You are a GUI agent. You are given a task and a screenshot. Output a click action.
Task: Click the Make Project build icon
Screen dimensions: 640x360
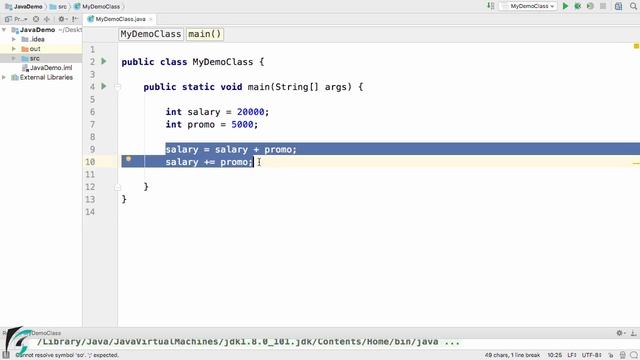click(x=490, y=6)
